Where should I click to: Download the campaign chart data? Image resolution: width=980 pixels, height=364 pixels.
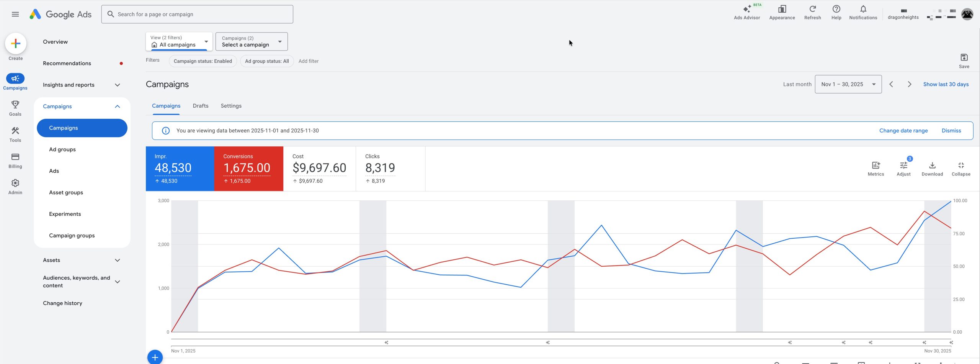(932, 168)
